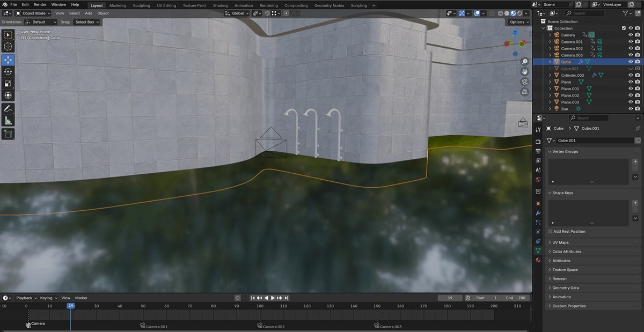
Task: Toggle visibility of Plane.003
Action: pyautogui.click(x=630, y=102)
